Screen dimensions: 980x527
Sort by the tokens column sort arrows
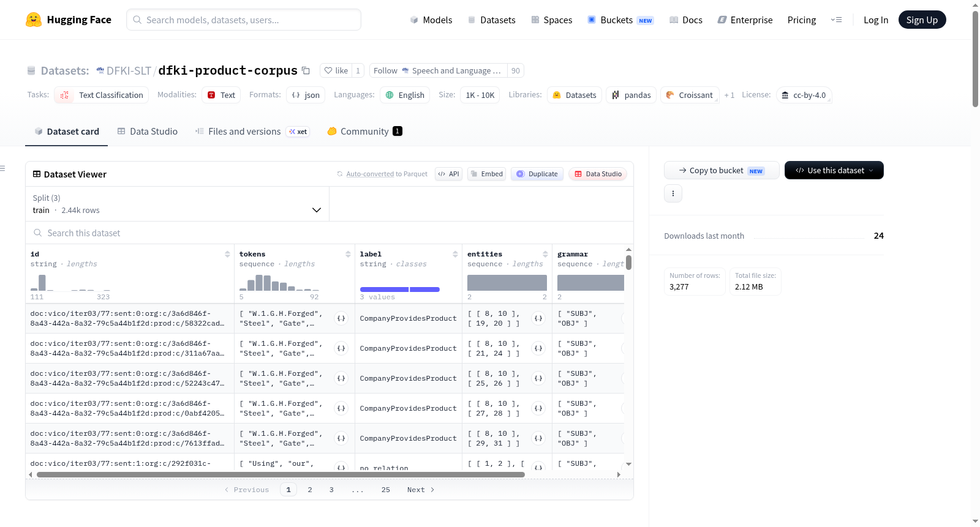pyautogui.click(x=348, y=254)
